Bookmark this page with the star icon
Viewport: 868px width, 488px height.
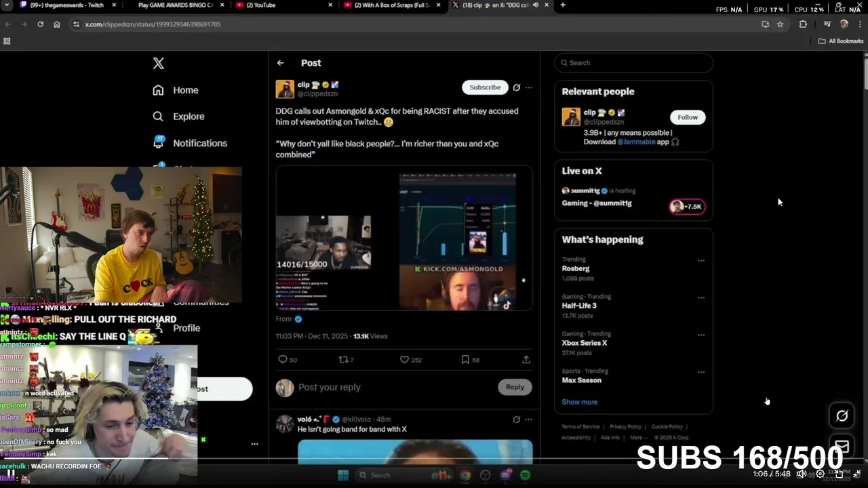coord(780,24)
